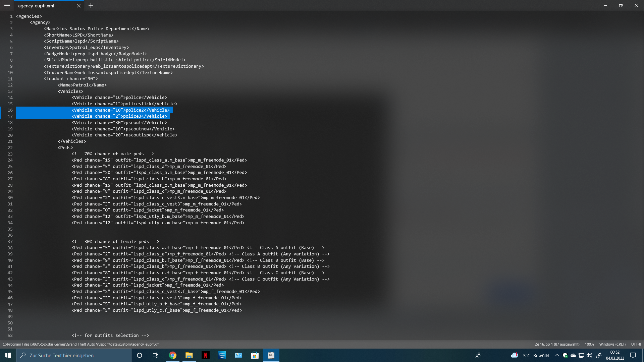Change UTF-8 encoding in status bar
The image size is (644, 362).
pos(636,344)
